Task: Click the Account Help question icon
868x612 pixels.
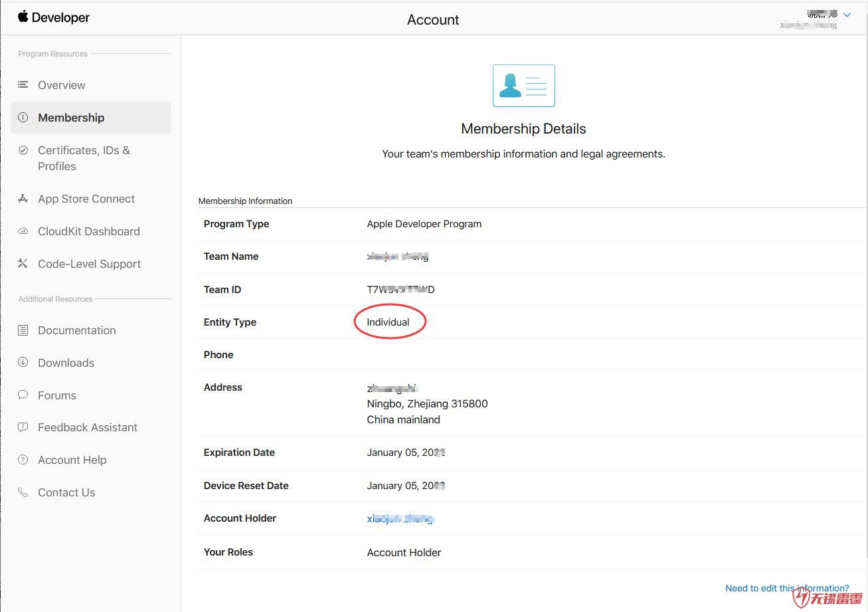Action: pos(23,459)
